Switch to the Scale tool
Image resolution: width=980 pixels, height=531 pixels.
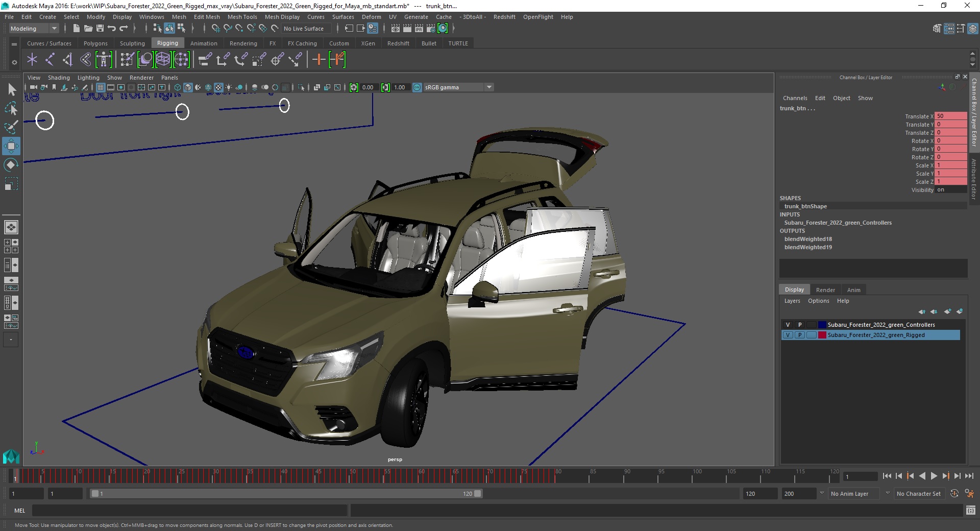(11, 183)
